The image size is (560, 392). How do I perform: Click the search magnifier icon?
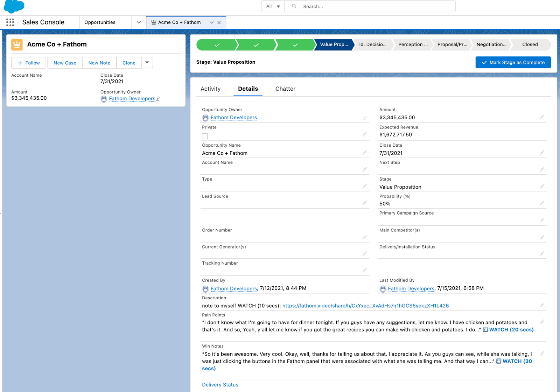294,6
